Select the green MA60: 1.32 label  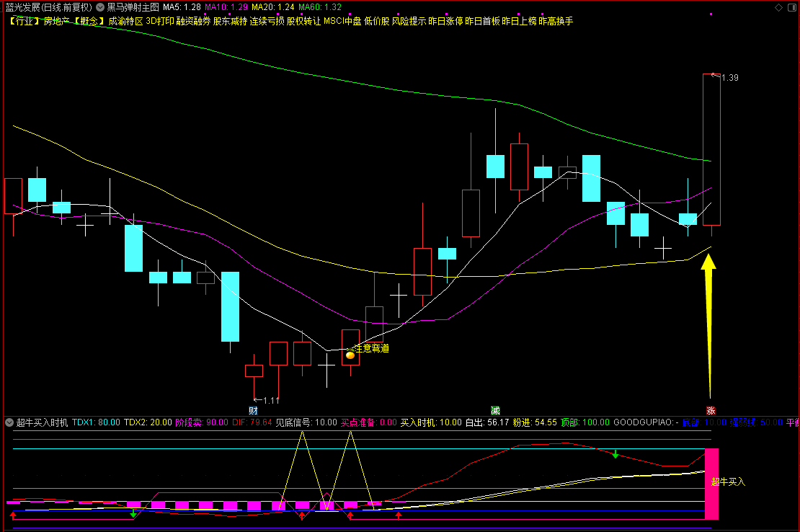coord(320,7)
